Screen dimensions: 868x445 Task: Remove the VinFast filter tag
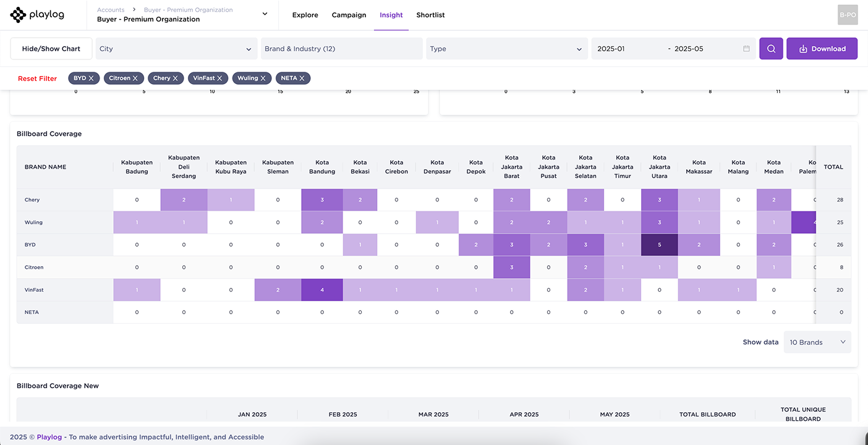220,78
